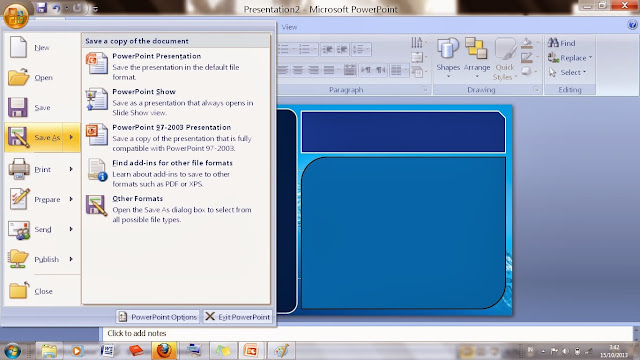This screenshot has width=640, height=360.
Task: Click the Shape Effects icon
Action: (x=527, y=71)
